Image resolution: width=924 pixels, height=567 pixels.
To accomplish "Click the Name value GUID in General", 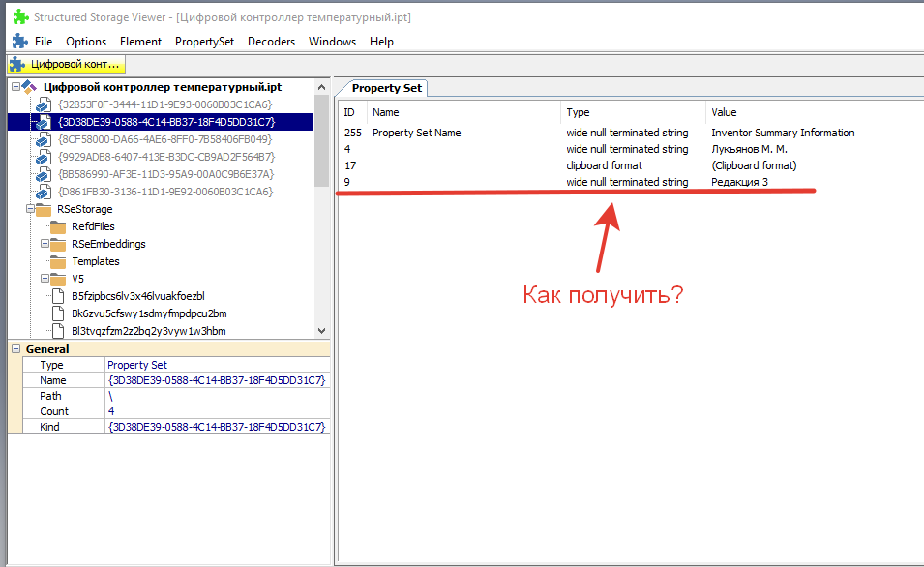I will tap(217, 380).
